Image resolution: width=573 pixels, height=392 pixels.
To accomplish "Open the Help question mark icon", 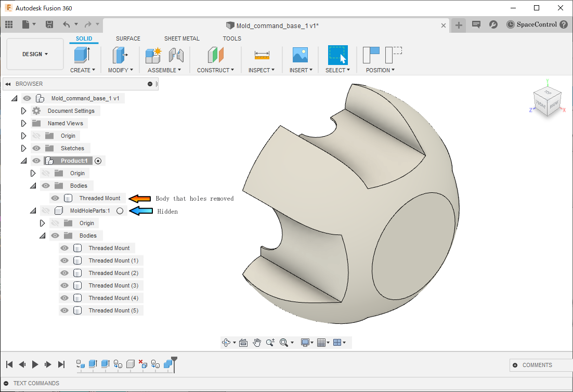I will click(x=564, y=24).
